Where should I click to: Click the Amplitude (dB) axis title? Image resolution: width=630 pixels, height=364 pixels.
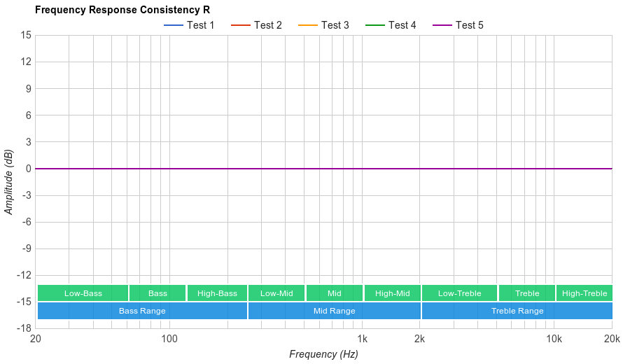[9, 182]
